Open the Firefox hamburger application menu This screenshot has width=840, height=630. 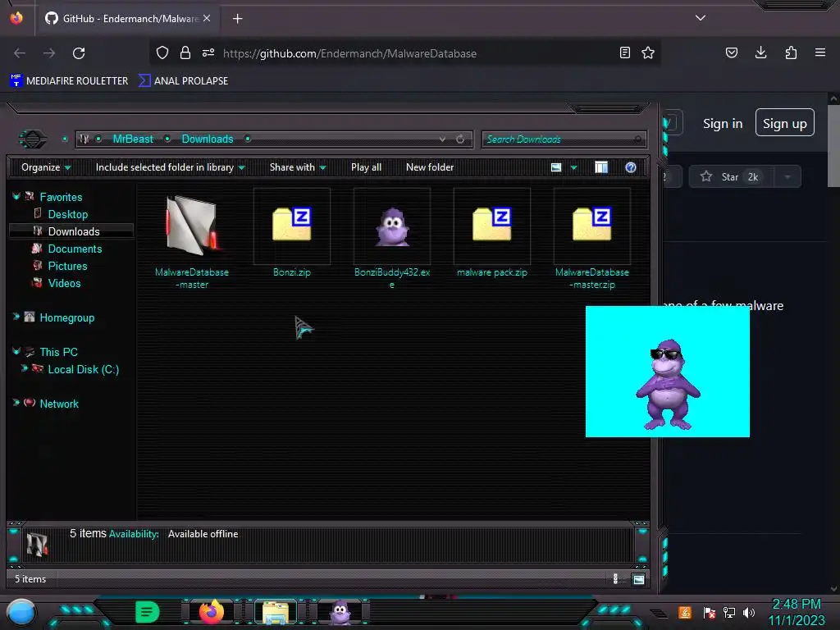pyautogui.click(x=820, y=52)
